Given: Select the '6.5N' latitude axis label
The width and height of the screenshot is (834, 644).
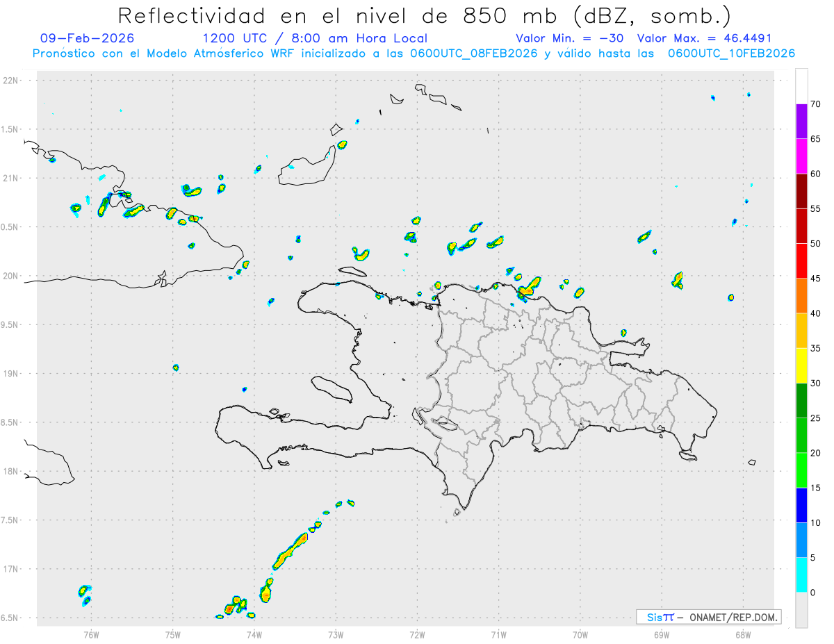Looking at the screenshot, I should (x=11, y=618).
